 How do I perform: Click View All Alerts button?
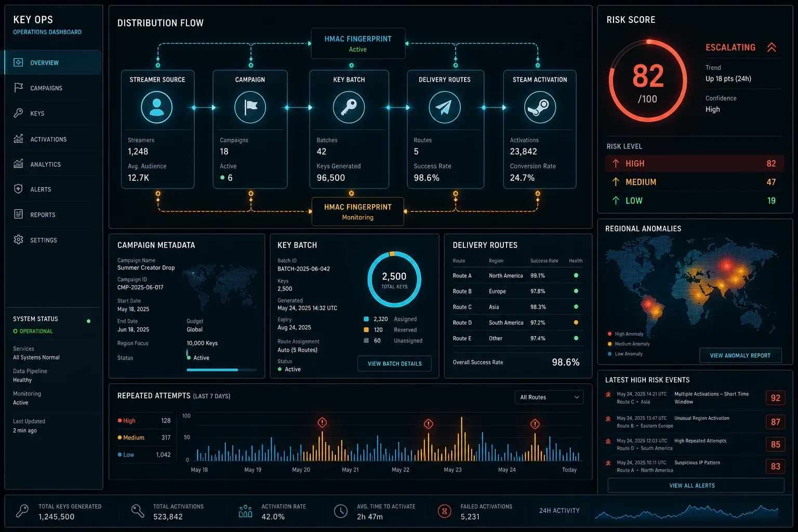click(695, 485)
